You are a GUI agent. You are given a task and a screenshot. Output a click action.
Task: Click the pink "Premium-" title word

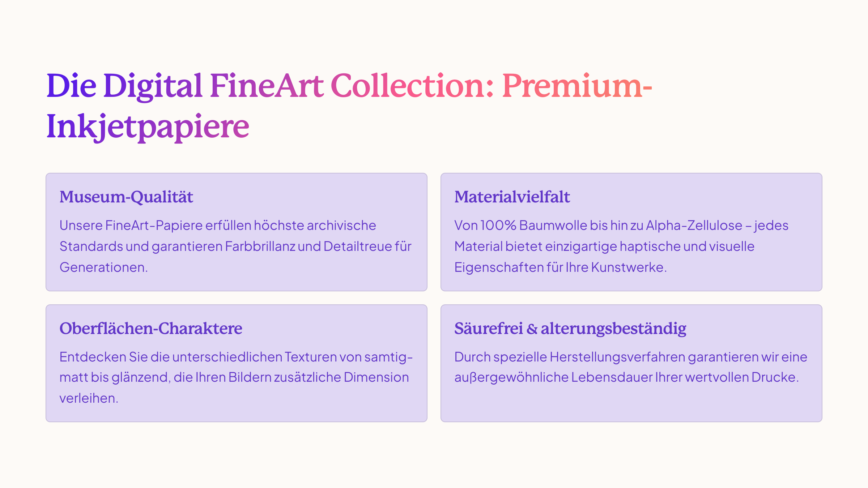tap(577, 86)
